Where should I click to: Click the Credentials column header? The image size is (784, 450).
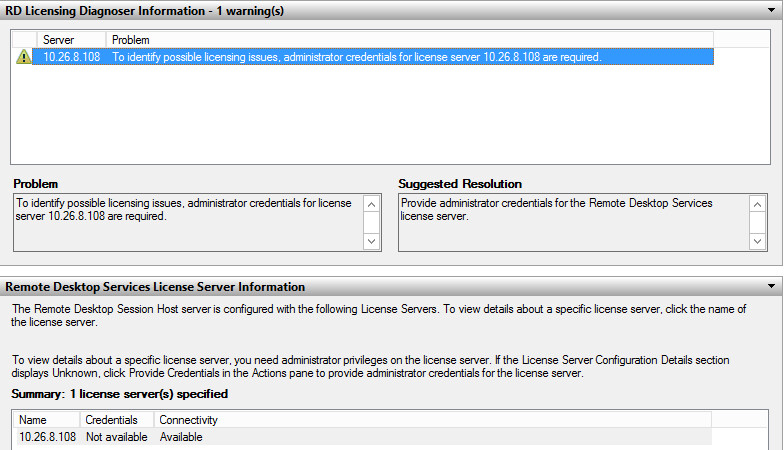click(x=117, y=420)
